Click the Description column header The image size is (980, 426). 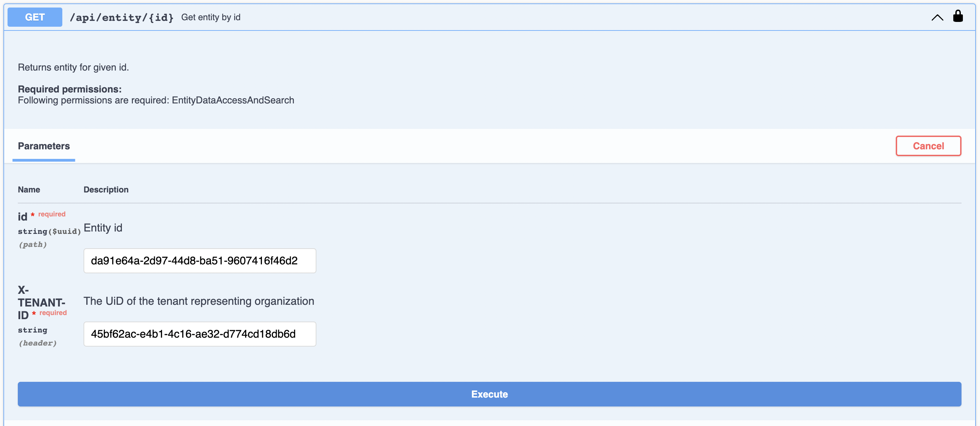[x=106, y=189]
